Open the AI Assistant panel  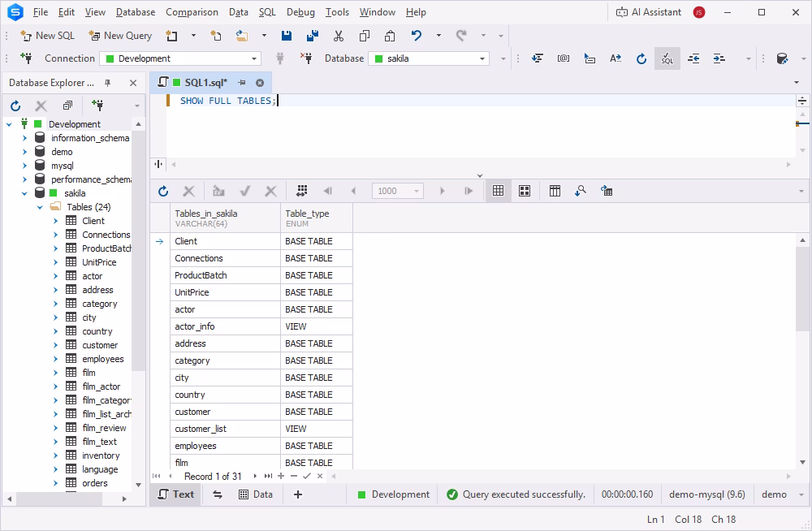(648, 12)
